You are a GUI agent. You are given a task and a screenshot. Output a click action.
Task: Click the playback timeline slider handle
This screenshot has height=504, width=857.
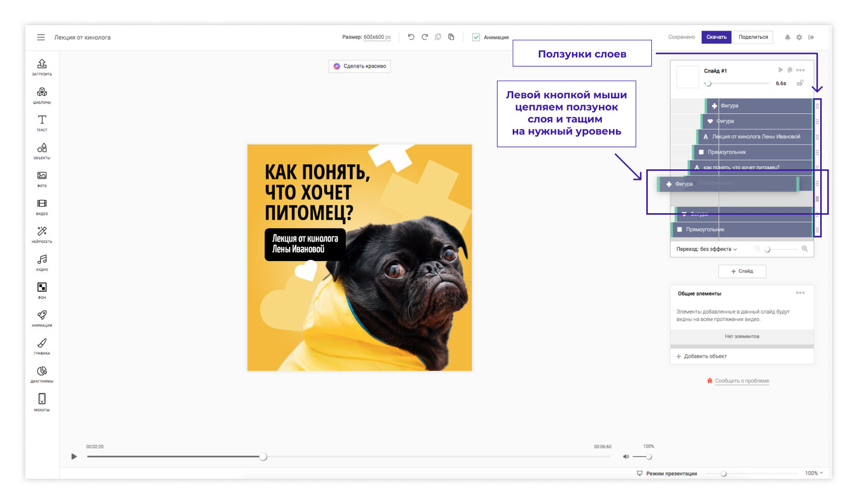point(263,457)
